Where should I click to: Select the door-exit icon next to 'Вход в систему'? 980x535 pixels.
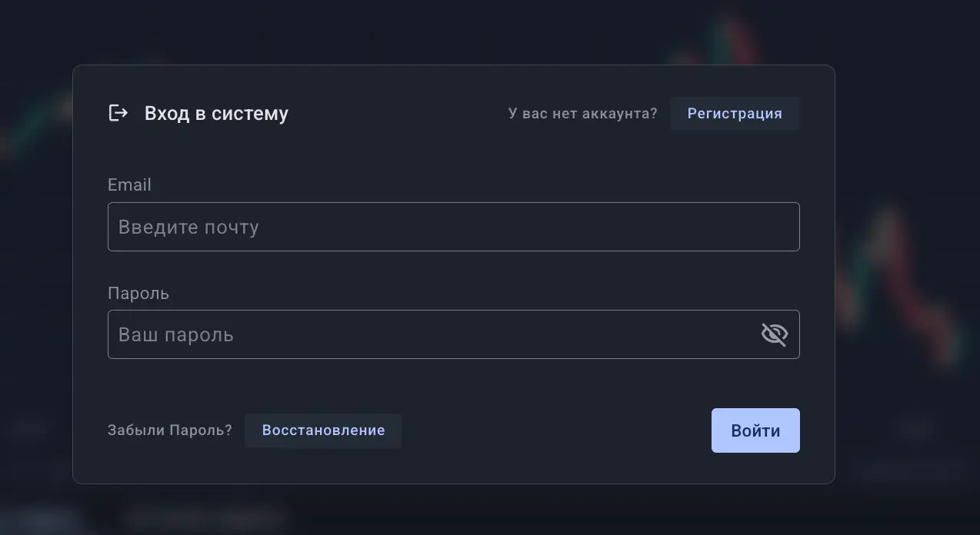point(118,113)
